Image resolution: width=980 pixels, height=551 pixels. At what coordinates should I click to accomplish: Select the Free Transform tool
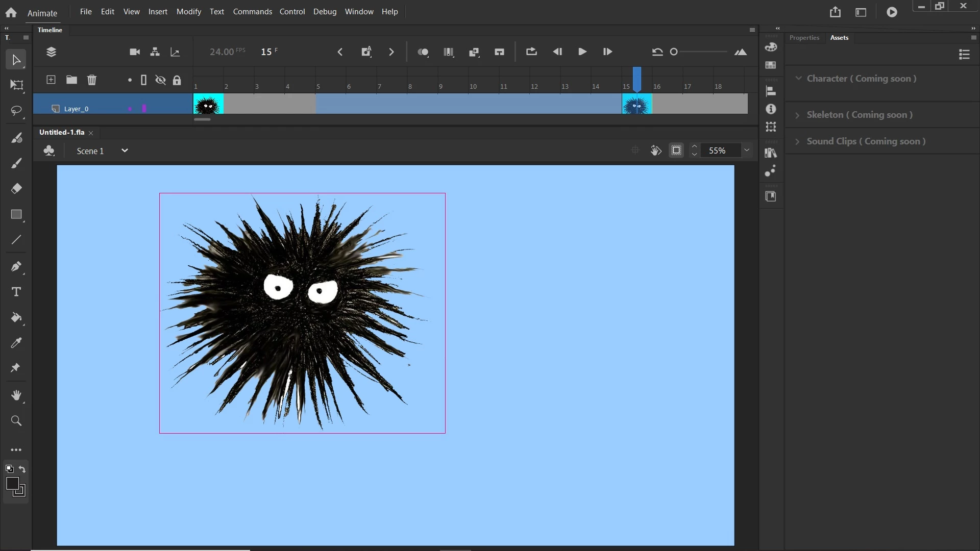16,85
